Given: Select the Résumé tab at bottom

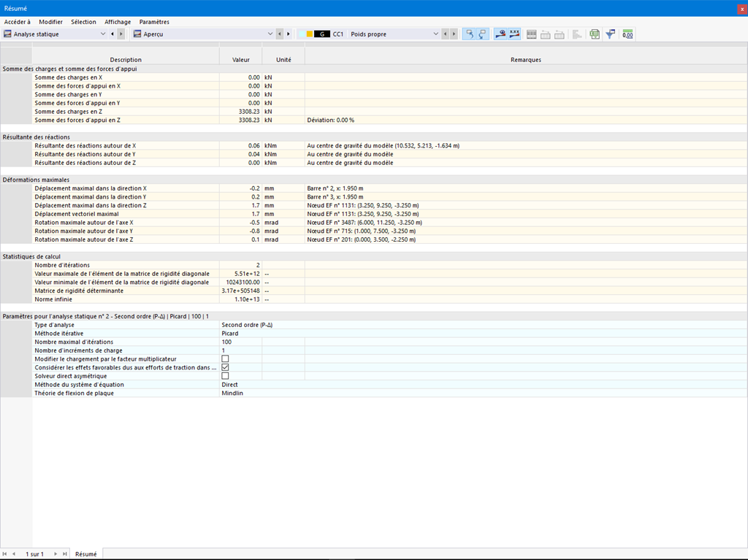Looking at the screenshot, I should tap(86, 554).
